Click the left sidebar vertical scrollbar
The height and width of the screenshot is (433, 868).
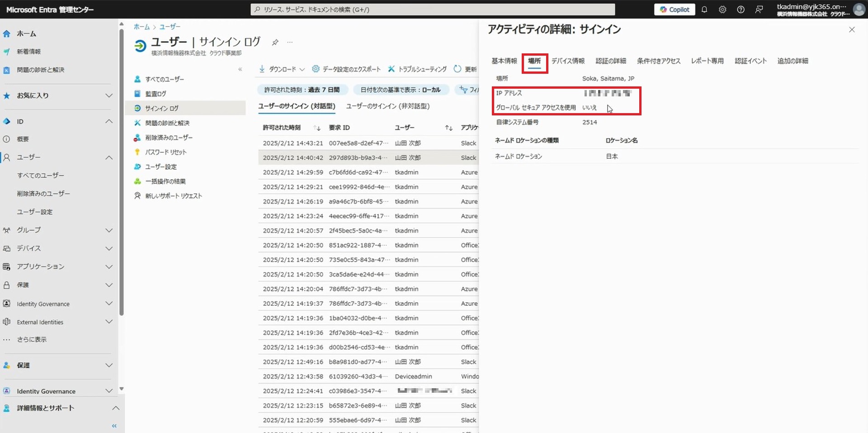click(121, 172)
